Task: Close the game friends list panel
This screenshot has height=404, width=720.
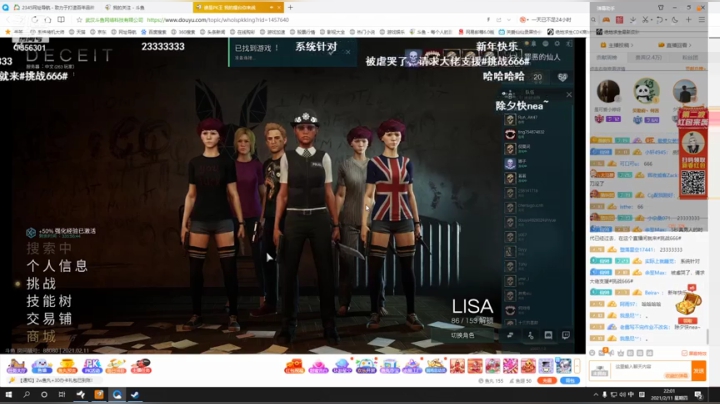Action: click(569, 95)
